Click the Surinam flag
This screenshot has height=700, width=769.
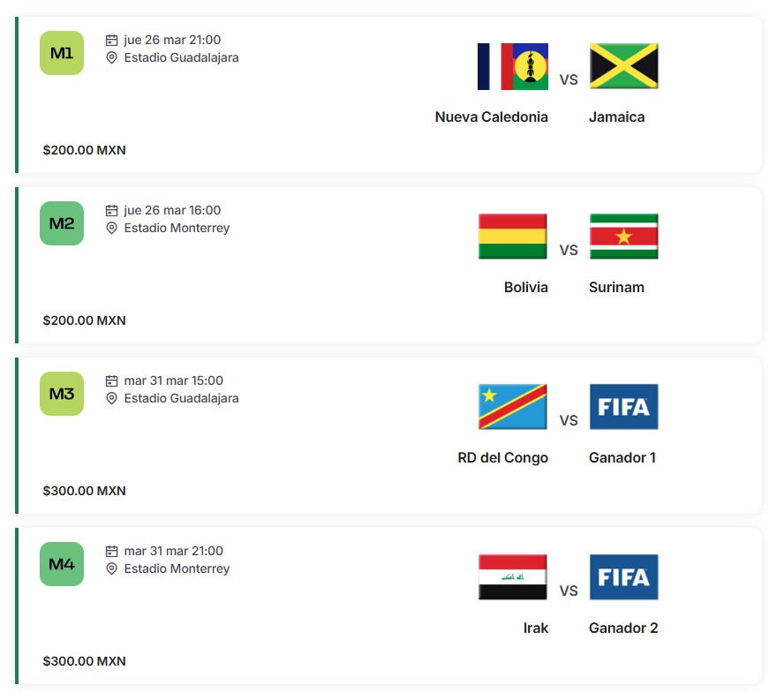624,237
